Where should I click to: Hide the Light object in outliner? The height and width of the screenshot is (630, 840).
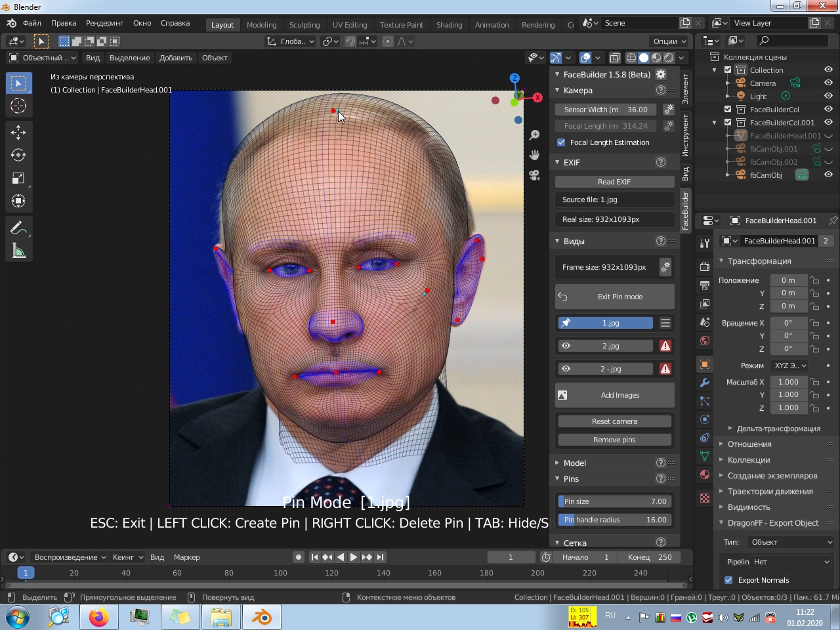pyautogui.click(x=828, y=96)
